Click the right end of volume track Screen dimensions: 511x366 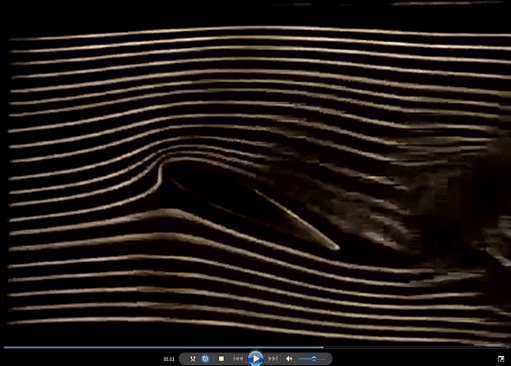[324, 359]
